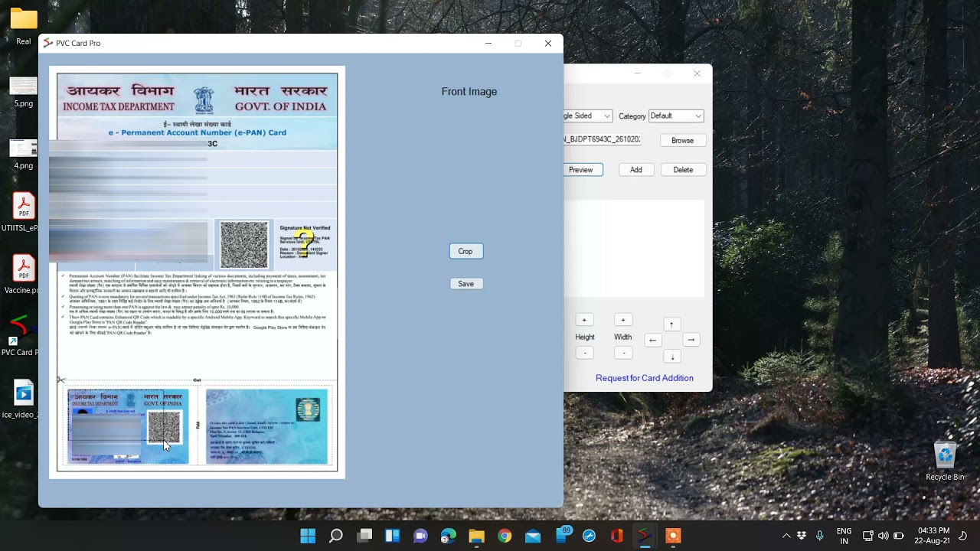This screenshot has width=980, height=551.
Task: Open Task View from the taskbar
Action: coord(364,536)
